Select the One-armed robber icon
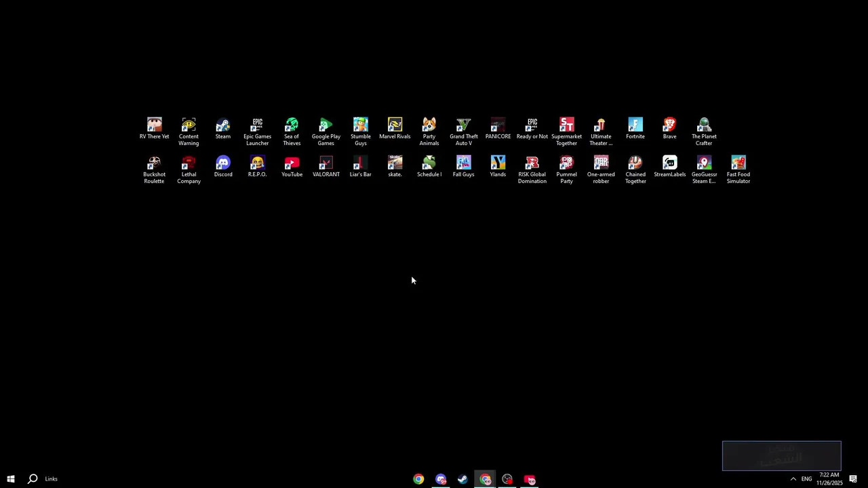Viewport: 868px width, 488px height. pos(601,169)
